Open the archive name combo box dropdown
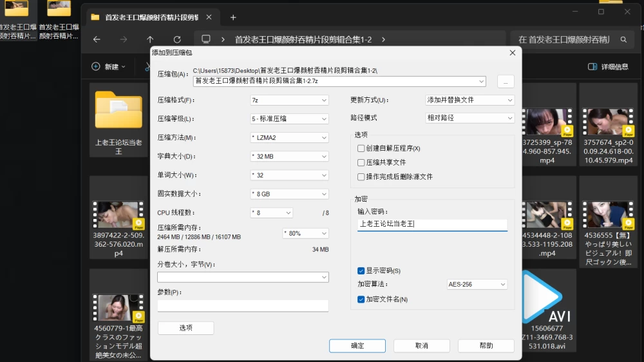 pos(481,81)
